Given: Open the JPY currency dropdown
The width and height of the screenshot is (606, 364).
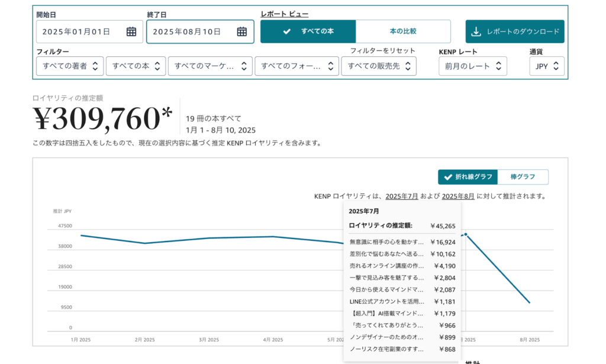Looking at the screenshot, I should pos(547,66).
